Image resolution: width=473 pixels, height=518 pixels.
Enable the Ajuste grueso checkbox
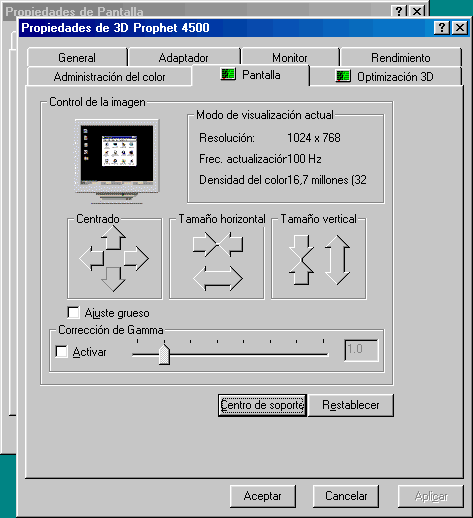[x=73, y=313]
